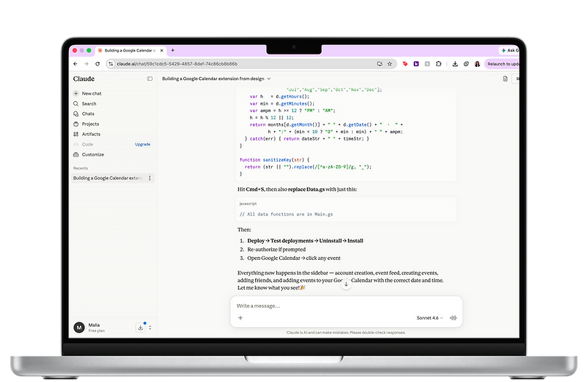This screenshot has height=382, width=588.
Task: Click the plus attach icon in message box
Action: tap(241, 318)
